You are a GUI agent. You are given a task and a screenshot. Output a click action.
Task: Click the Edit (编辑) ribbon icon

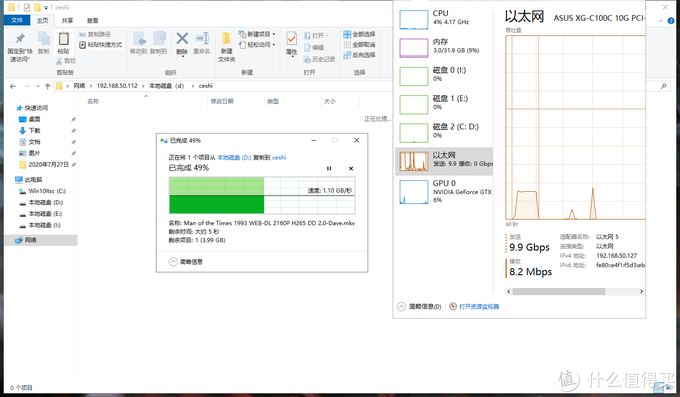pyautogui.click(x=314, y=47)
